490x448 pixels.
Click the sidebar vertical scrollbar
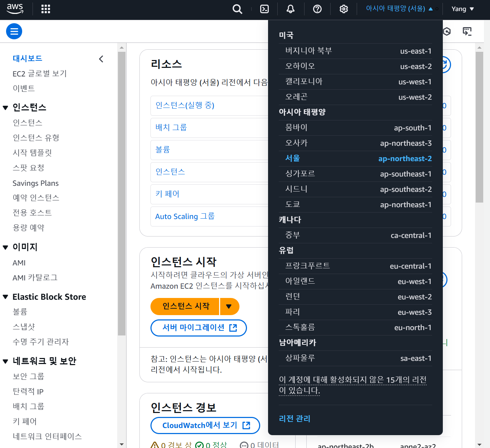coord(122,194)
